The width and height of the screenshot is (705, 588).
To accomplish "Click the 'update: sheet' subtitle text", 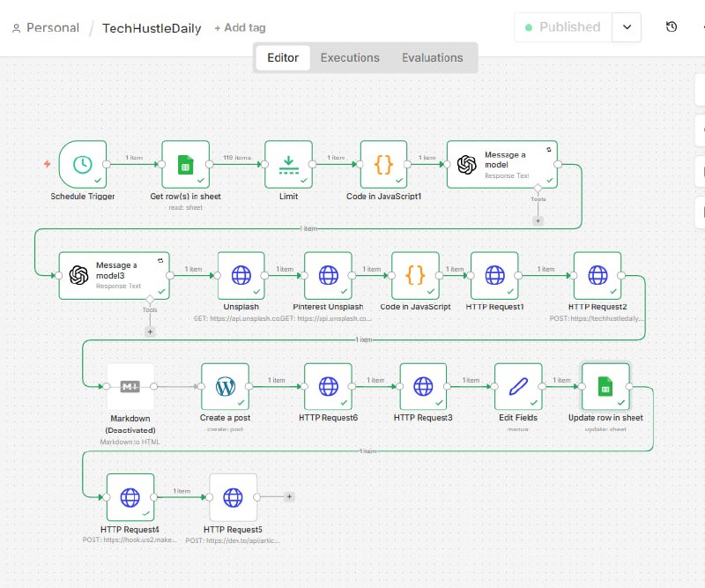I will click(605, 429).
